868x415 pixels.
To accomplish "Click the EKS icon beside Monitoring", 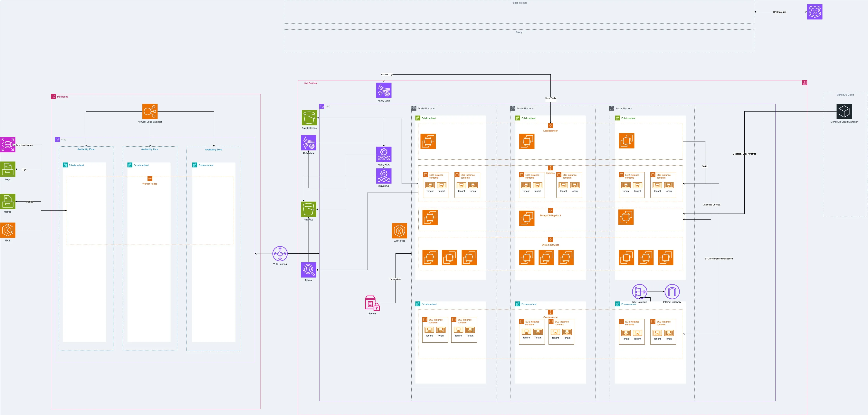I will pos(7,230).
